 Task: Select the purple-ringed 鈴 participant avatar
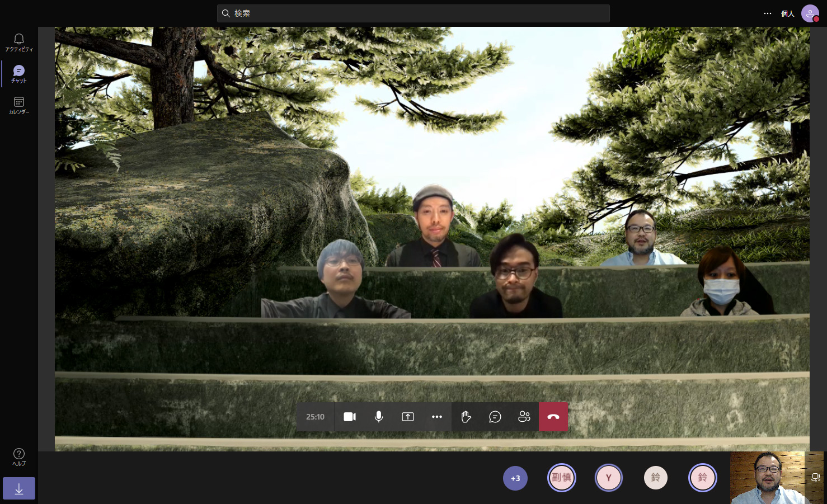click(x=703, y=478)
